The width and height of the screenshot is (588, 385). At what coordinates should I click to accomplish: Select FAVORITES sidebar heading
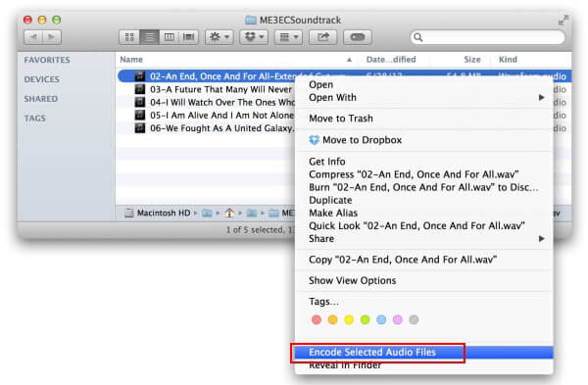(47, 60)
